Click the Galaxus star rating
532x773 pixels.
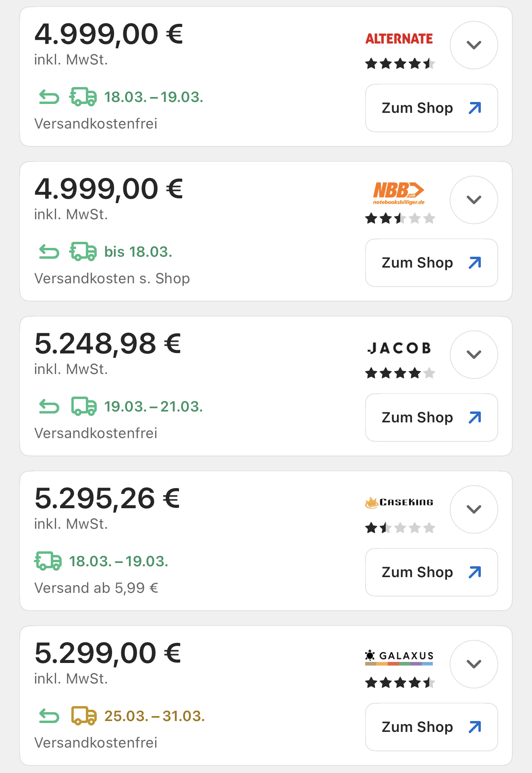(400, 683)
